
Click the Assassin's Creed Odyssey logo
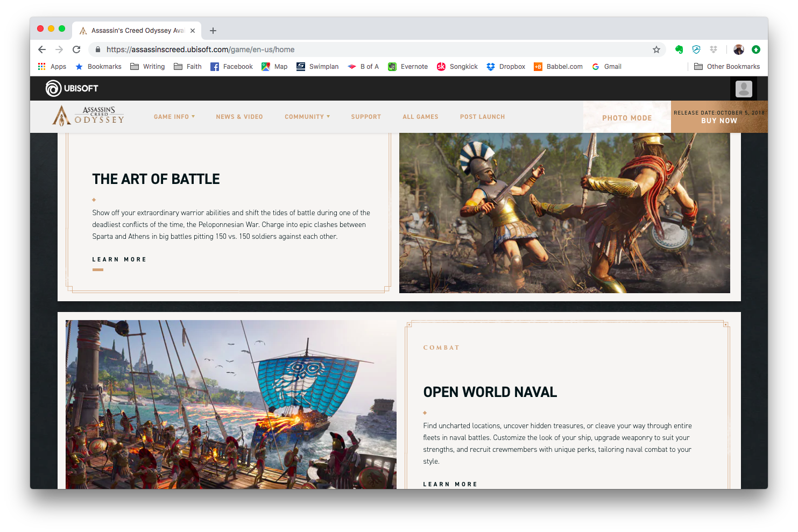pyautogui.click(x=88, y=116)
